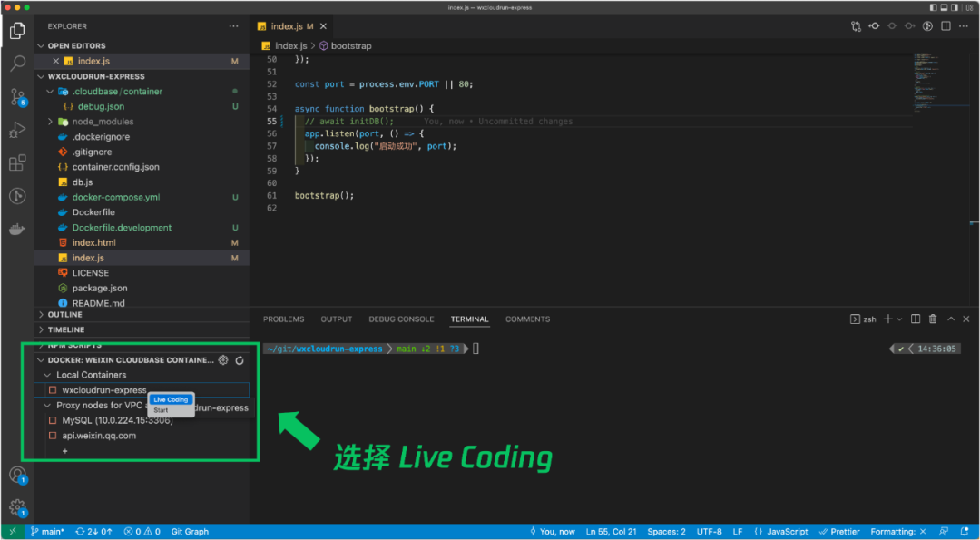Switch to the Output panel tab
980x540 pixels.
click(337, 319)
